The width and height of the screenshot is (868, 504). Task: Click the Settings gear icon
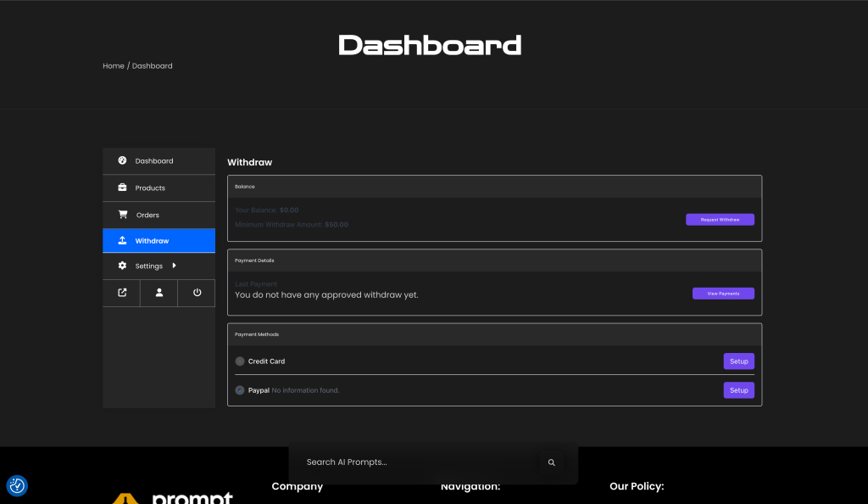click(x=122, y=266)
